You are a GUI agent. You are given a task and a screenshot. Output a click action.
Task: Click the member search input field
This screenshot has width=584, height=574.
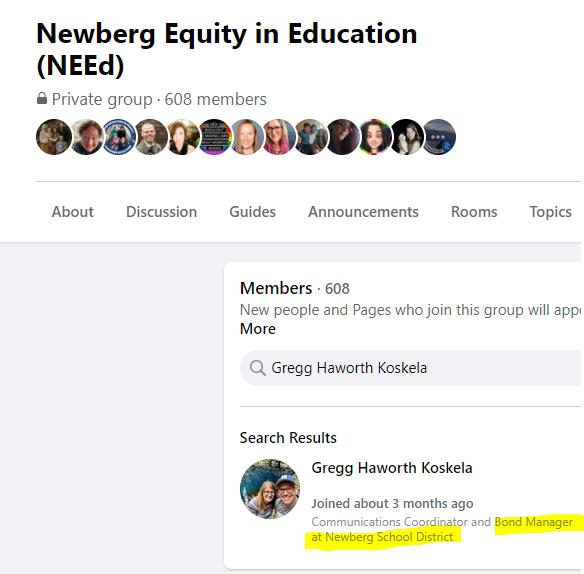click(x=410, y=368)
